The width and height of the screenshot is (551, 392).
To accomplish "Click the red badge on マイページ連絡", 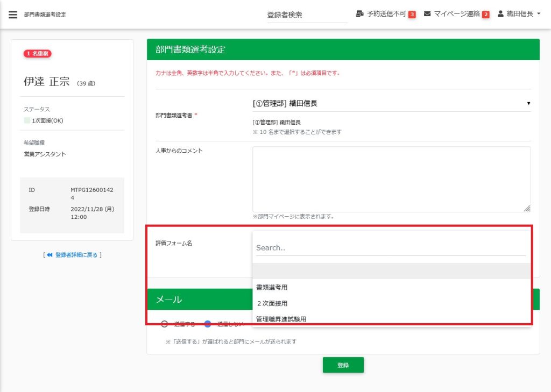I will [x=485, y=15].
